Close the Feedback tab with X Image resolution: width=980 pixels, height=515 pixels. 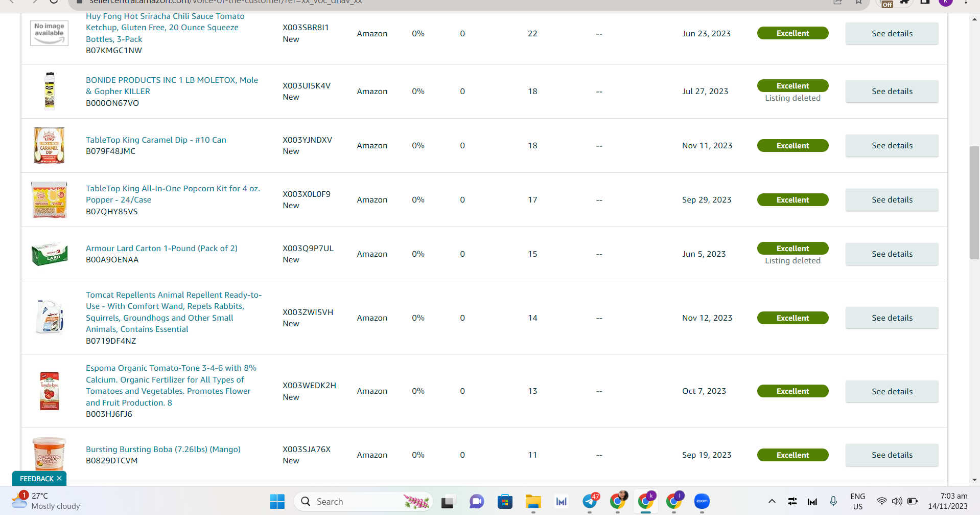click(x=59, y=479)
